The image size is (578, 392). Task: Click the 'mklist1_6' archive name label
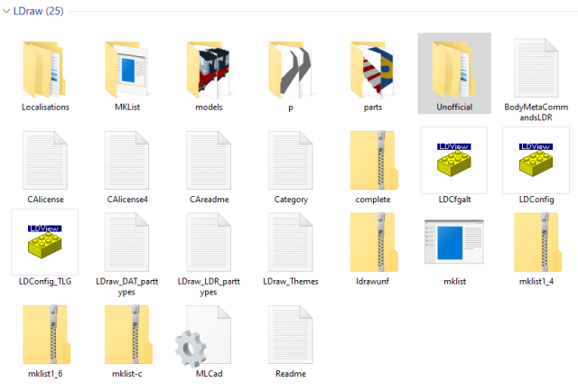pos(45,374)
